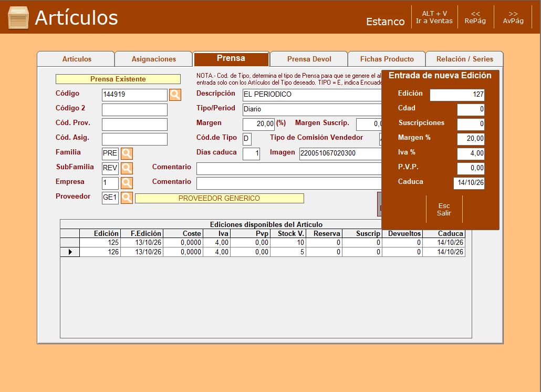Select the Prensa tab

coord(231,59)
